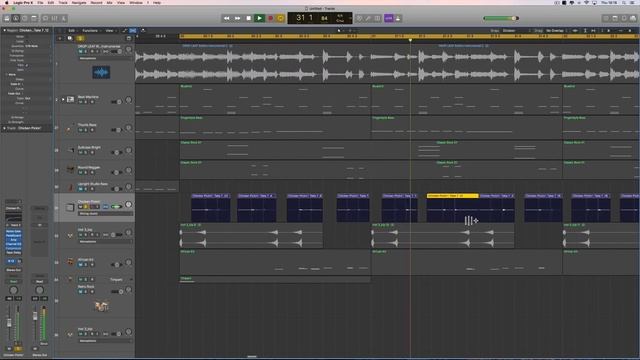Viewport: 640px width, 360px height.
Task: Click the playhead marker in ruler
Action: coord(410,40)
